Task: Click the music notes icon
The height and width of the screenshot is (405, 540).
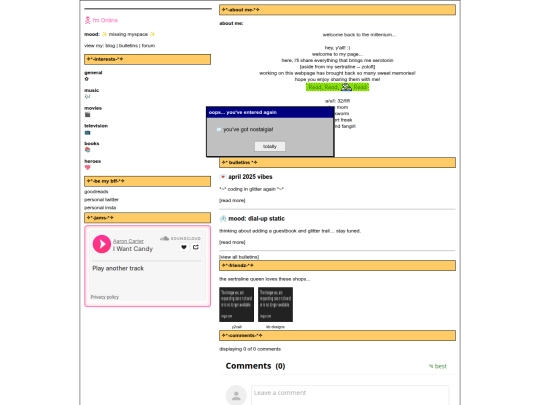Action: pyautogui.click(x=87, y=96)
